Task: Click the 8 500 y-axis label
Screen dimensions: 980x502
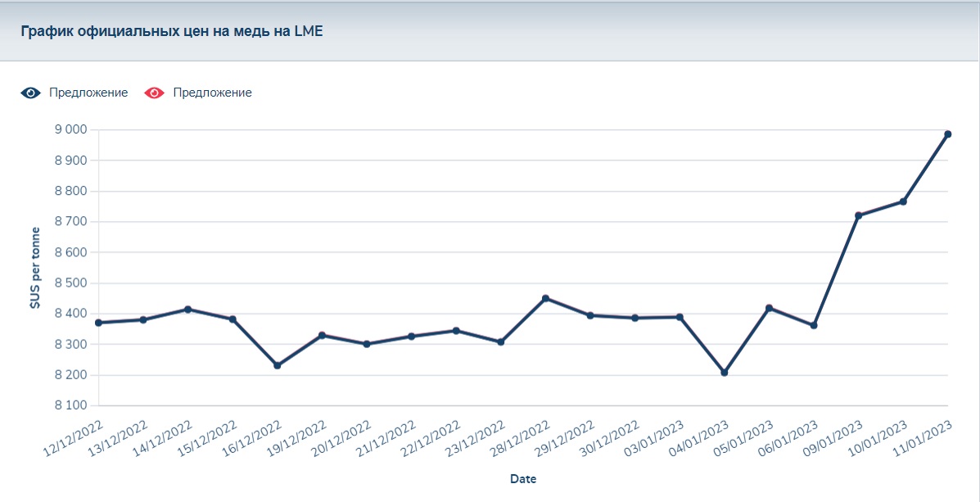Action: 69,283
